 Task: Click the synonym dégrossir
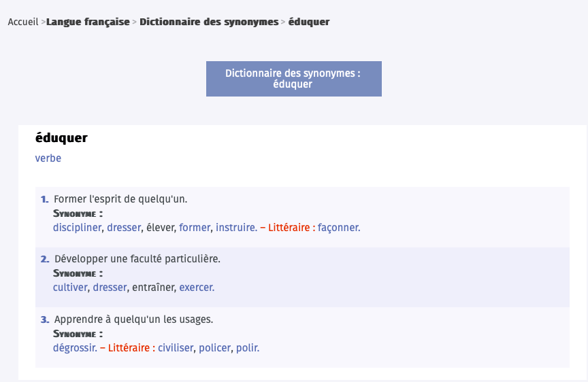click(75, 348)
